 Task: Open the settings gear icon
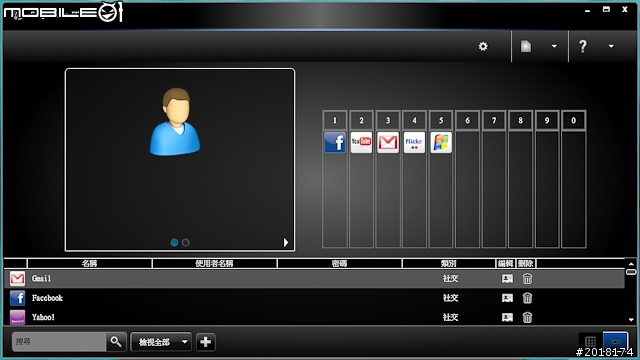(x=483, y=46)
